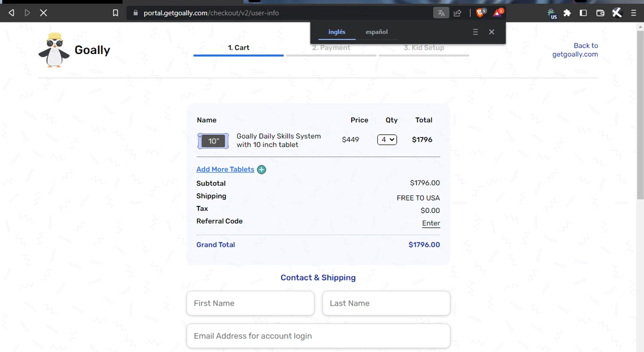Open Brave Rewards triangle icon
The height and width of the screenshot is (352, 644).
tap(498, 12)
